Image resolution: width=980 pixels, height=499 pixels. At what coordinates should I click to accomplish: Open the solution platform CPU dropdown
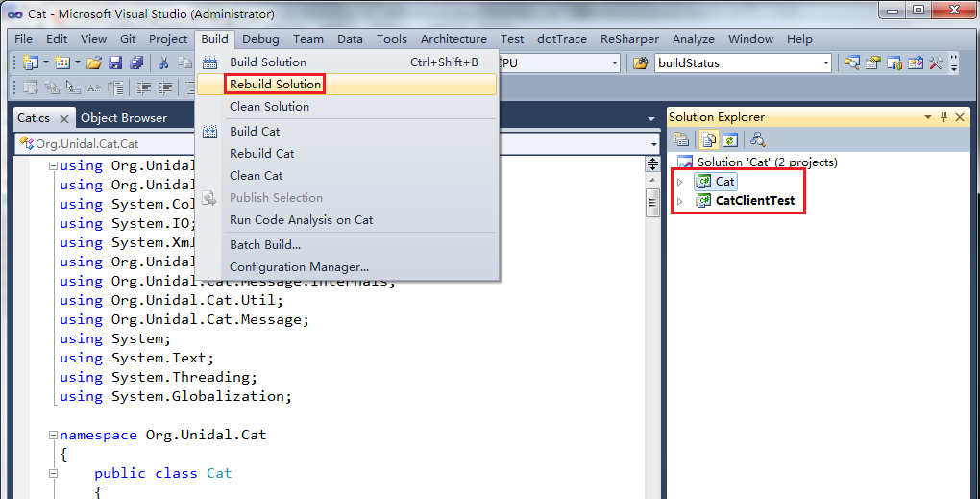tap(614, 63)
